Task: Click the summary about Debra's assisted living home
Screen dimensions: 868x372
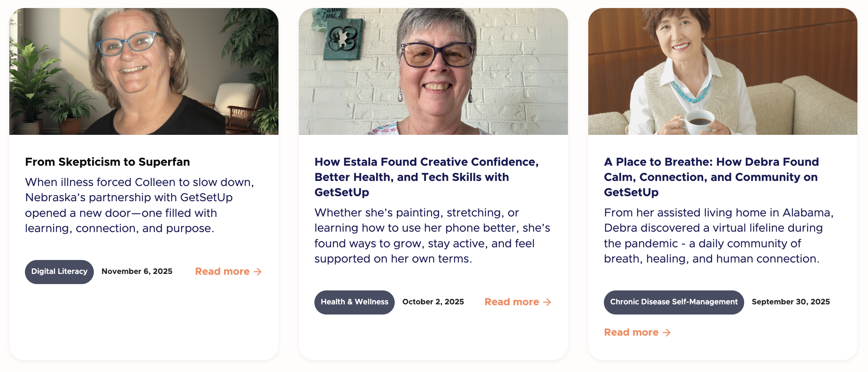Action: [718, 235]
